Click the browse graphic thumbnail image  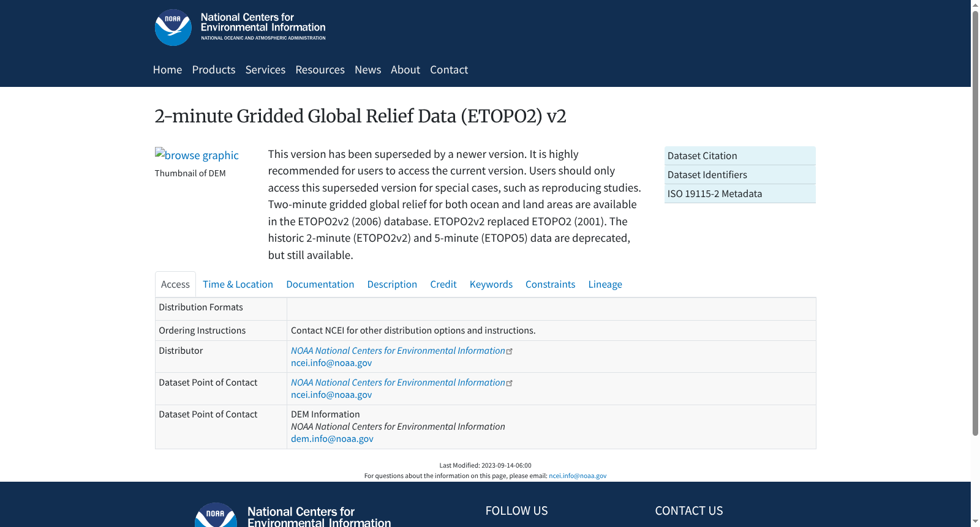coord(197,155)
